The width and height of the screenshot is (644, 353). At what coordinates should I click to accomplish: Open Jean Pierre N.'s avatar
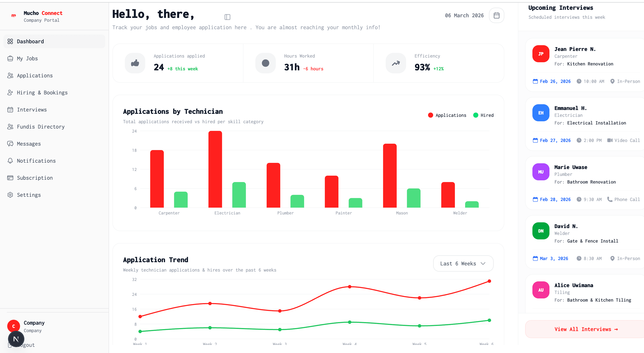tap(541, 54)
